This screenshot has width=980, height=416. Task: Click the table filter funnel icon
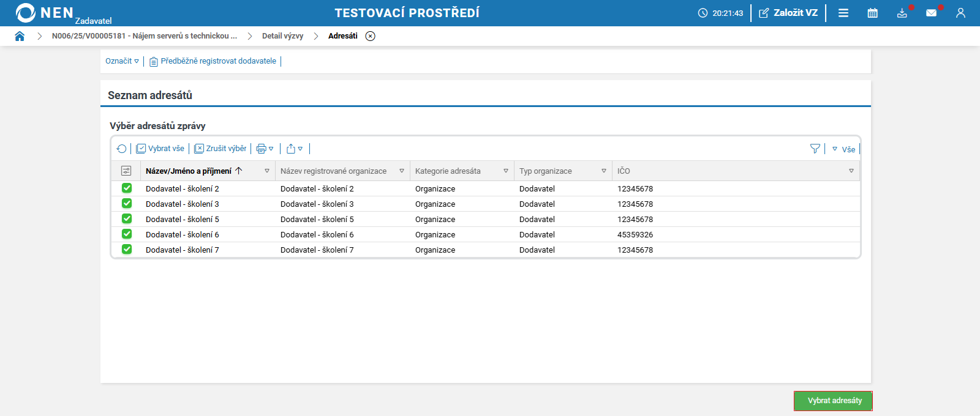tap(815, 149)
